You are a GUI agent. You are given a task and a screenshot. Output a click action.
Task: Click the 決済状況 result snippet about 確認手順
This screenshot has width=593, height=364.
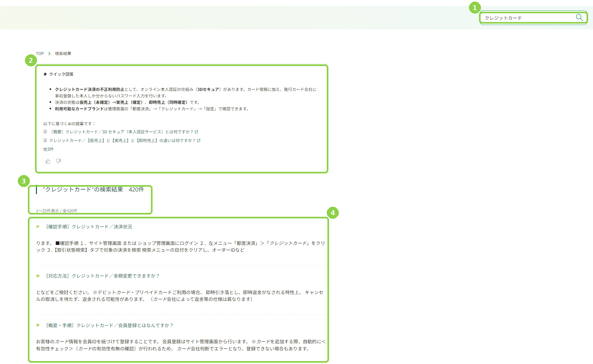tap(180, 247)
